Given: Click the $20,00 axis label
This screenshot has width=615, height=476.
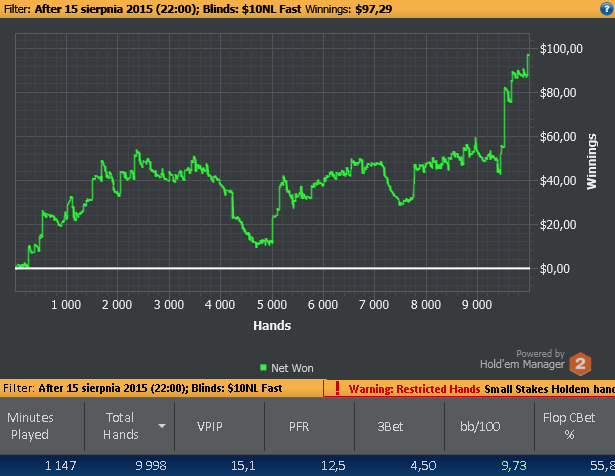Looking at the screenshot, I should click(x=558, y=224).
